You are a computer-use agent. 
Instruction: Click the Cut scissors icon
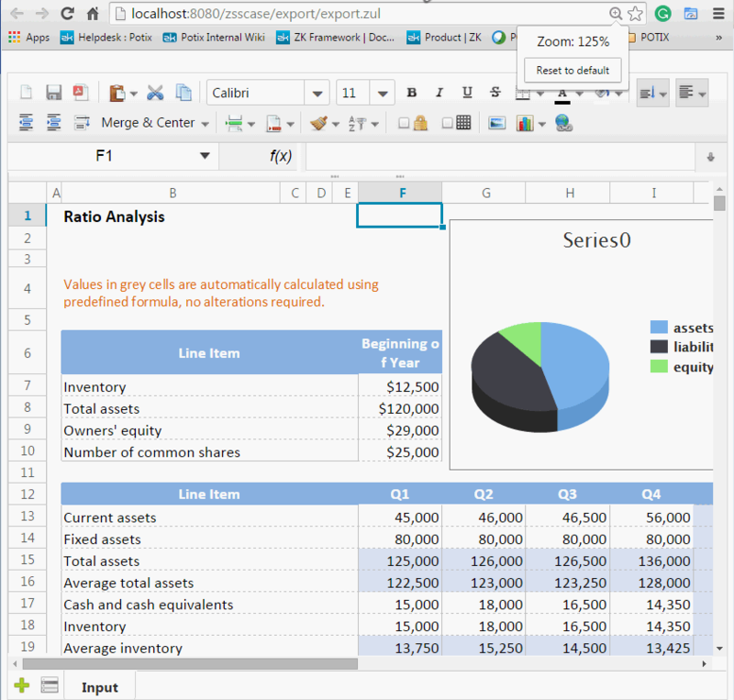(x=155, y=93)
